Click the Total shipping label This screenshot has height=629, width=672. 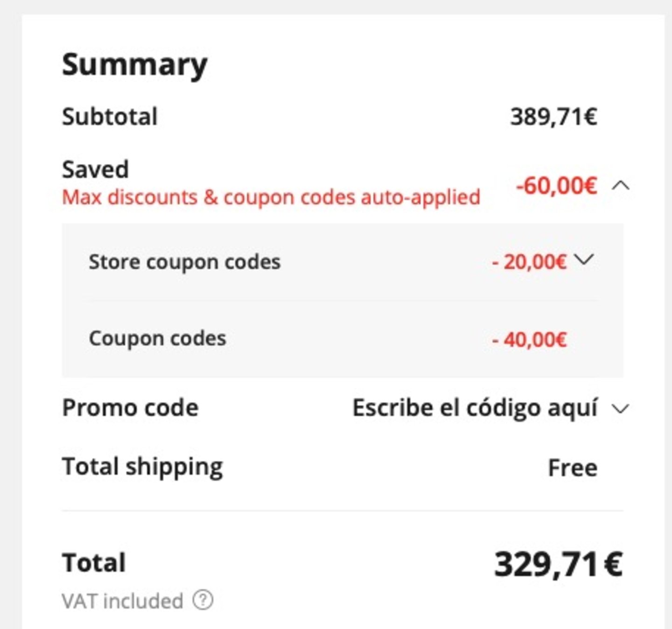pos(142,467)
